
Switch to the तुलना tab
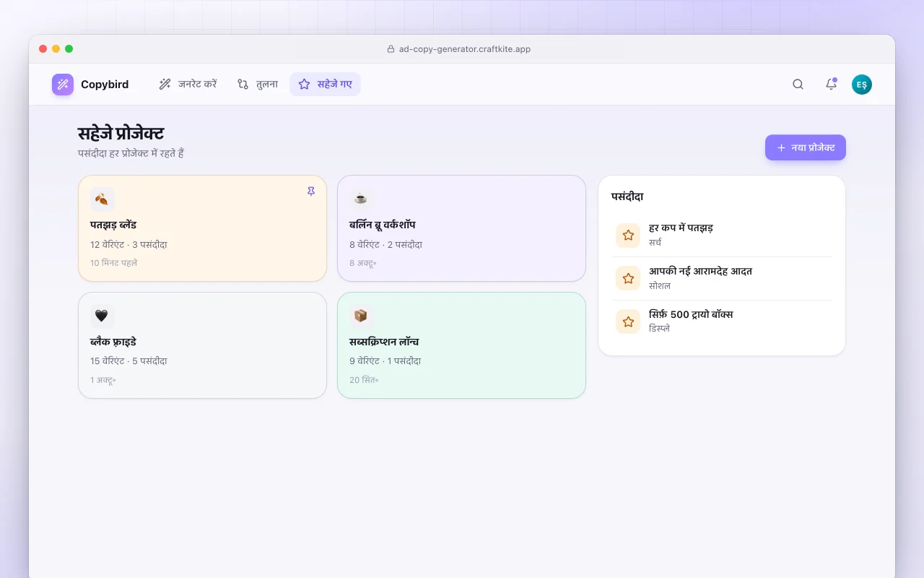[x=258, y=85]
